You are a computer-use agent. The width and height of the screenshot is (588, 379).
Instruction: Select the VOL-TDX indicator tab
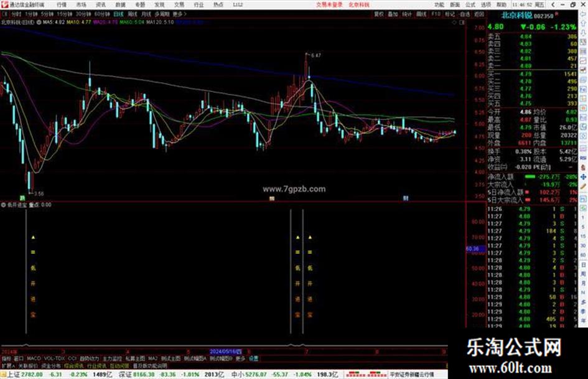pyautogui.click(x=54, y=358)
